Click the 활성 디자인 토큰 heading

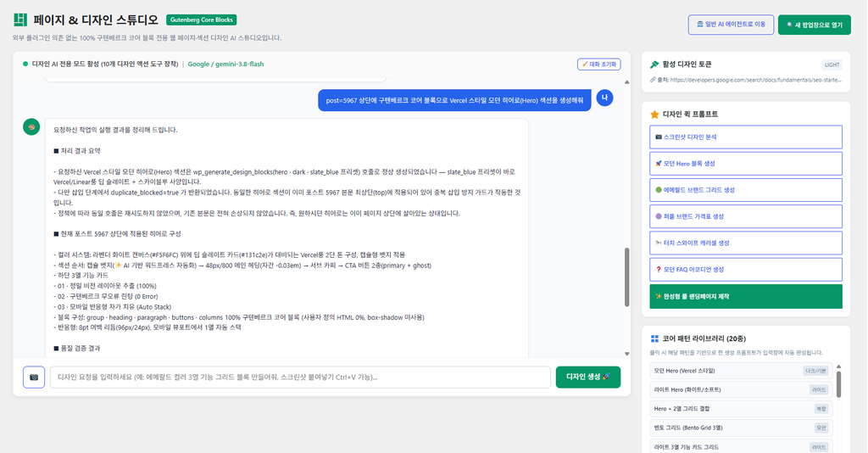pyautogui.click(x=687, y=64)
